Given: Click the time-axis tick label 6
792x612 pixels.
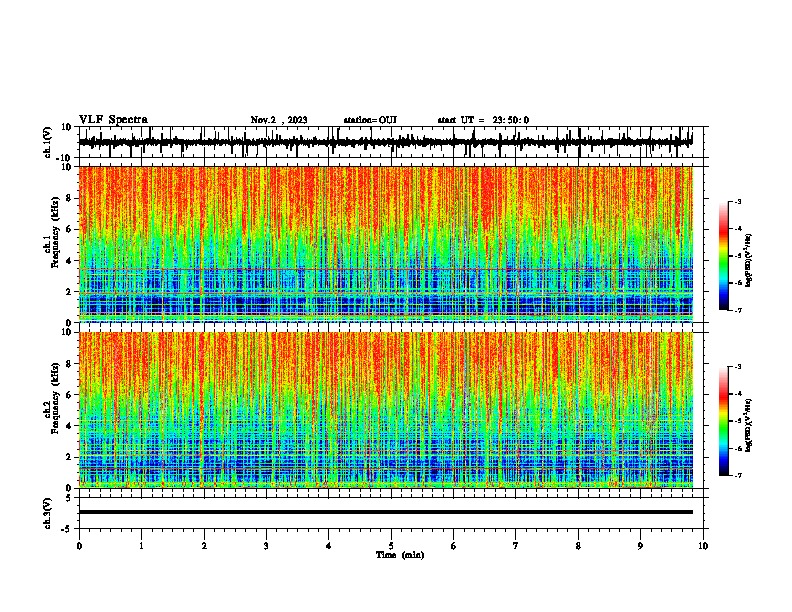Looking at the screenshot, I should [454, 546].
